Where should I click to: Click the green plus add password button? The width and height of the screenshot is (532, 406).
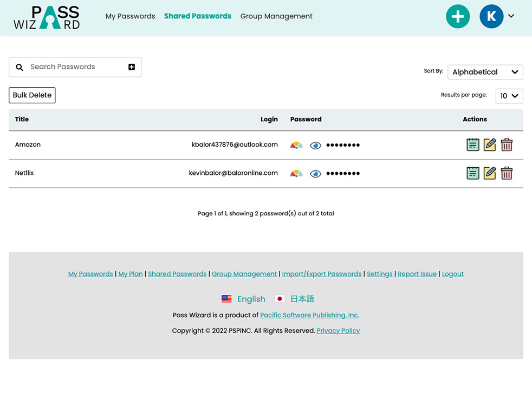pos(458,17)
